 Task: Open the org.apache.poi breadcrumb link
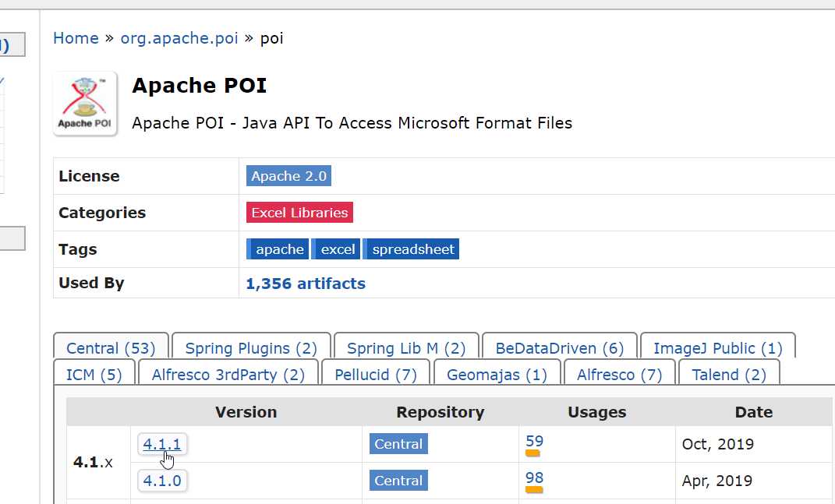[x=179, y=38]
